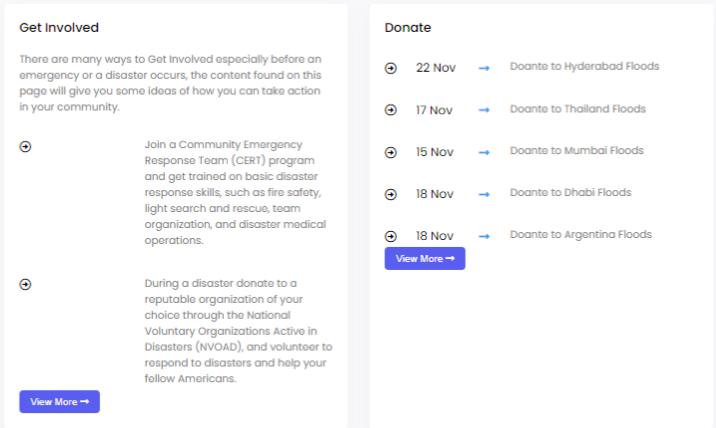Open Doante to Dhabi Floods link

[x=570, y=192]
